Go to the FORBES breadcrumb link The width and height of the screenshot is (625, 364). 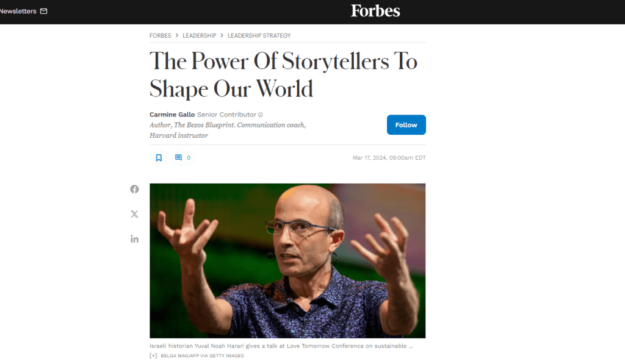161,35
